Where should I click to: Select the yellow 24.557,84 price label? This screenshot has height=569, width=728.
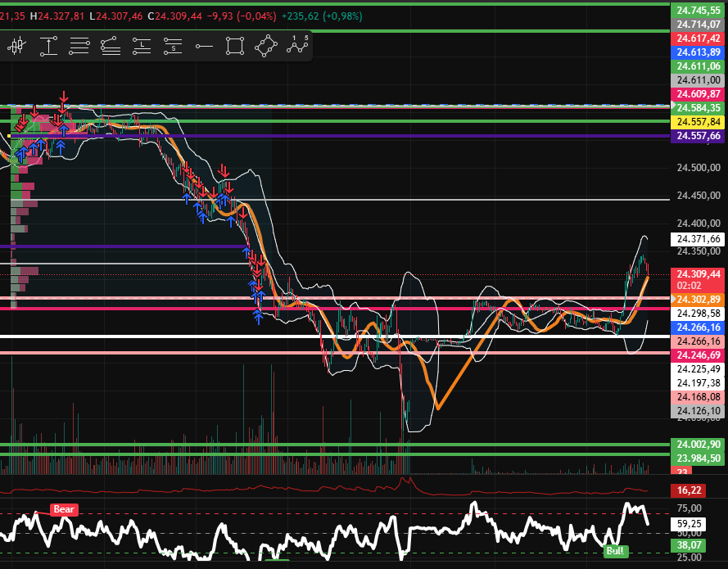[x=699, y=122]
